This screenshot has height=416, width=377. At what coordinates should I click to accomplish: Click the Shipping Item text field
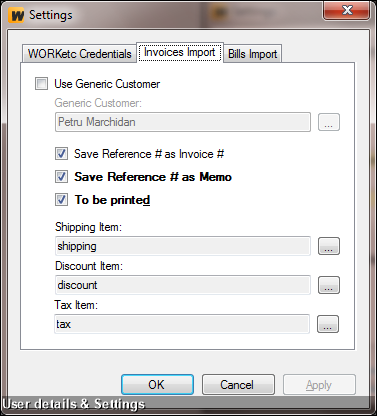[183, 246]
